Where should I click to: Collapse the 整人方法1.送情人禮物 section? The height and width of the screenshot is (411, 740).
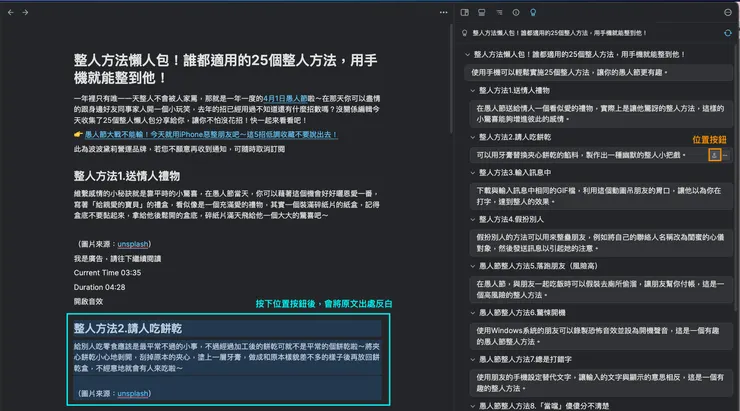tap(472, 90)
